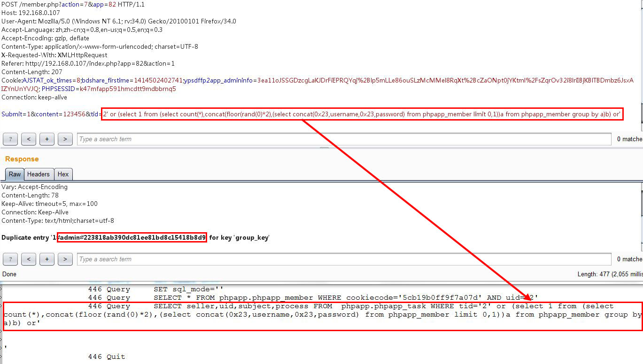
Task: Click the request panel add (+) button
Action: (46, 139)
